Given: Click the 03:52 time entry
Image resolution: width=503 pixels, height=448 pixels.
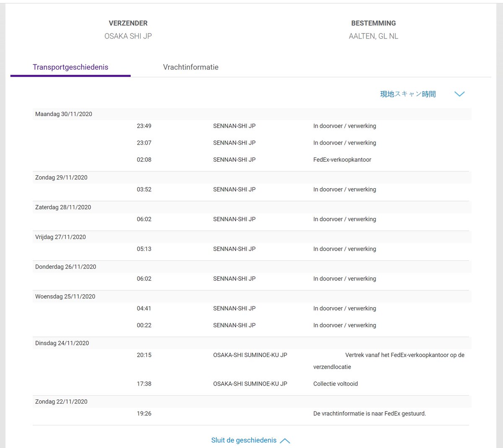Looking at the screenshot, I should coord(144,189).
